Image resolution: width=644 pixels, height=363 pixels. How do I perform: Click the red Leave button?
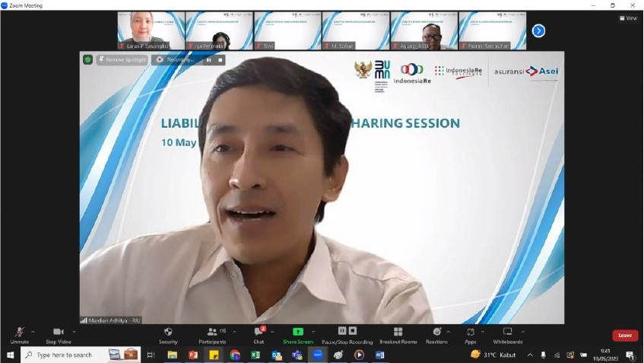click(625, 336)
